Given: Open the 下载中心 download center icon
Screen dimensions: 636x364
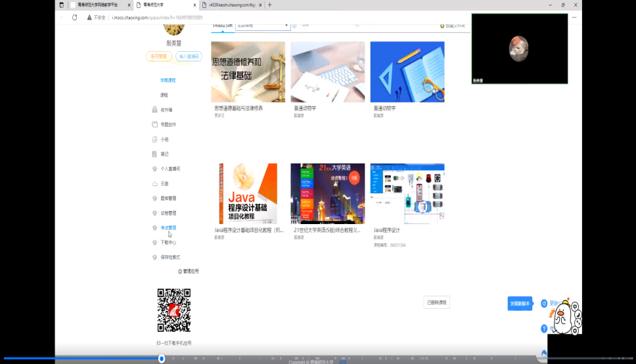Looking at the screenshot, I should tap(154, 242).
